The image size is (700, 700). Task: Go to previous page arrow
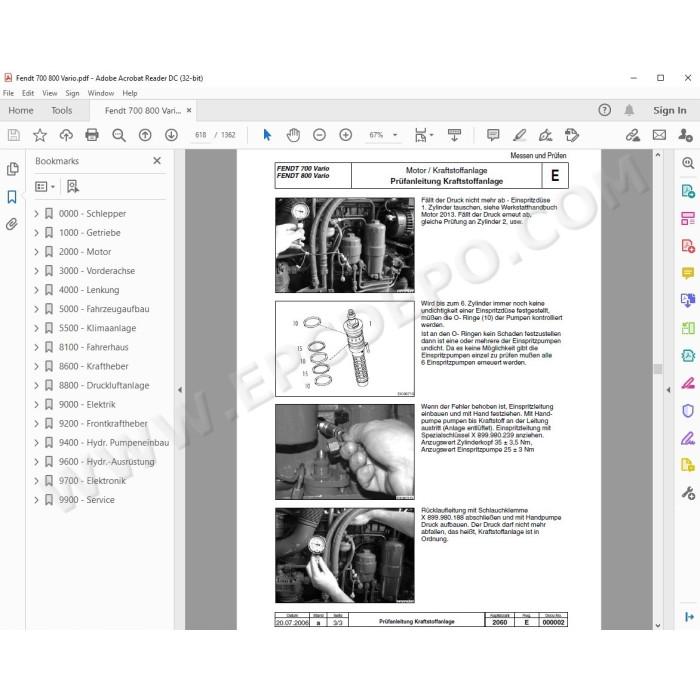145,135
